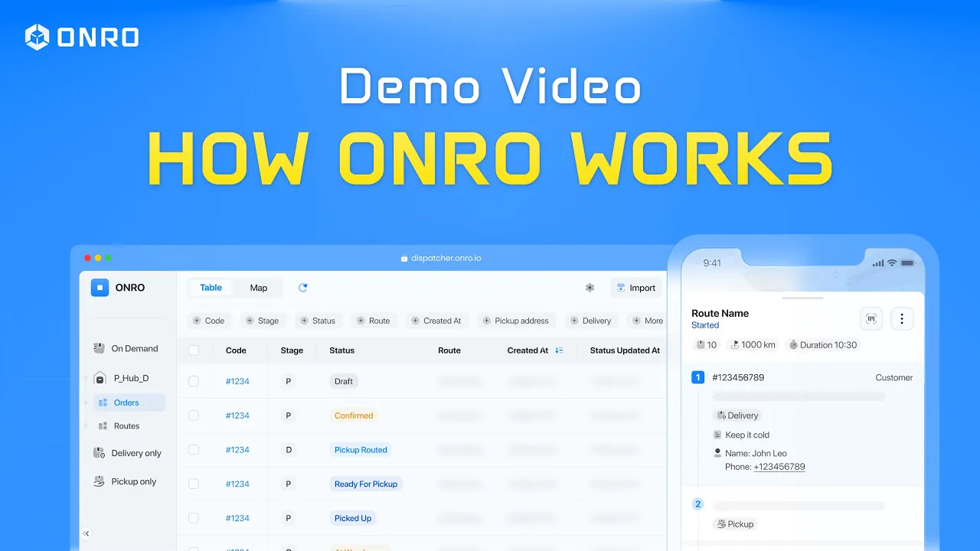
Task: Click the lock icon in address bar
Action: tap(404, 259)
